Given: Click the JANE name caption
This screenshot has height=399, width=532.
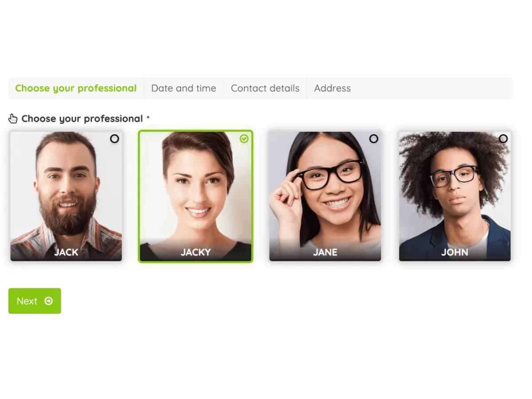Looking at the screenshot, I should 325,252.
